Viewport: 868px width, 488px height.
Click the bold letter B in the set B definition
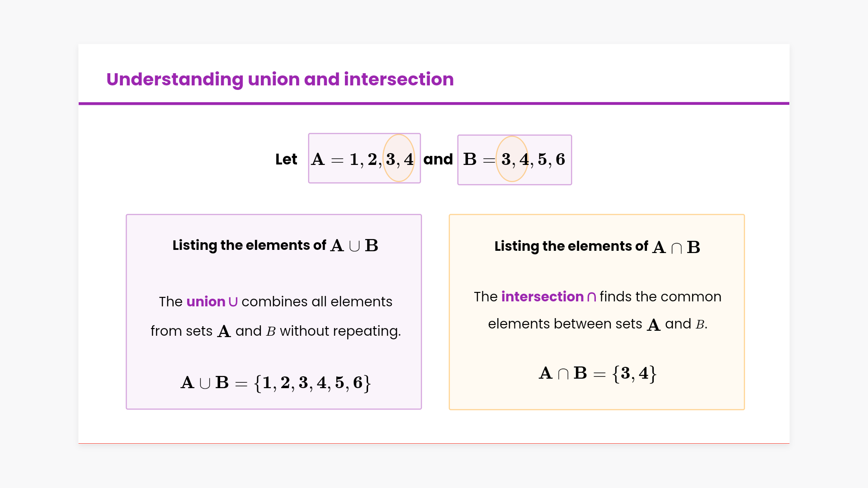[x=470, y=160]
